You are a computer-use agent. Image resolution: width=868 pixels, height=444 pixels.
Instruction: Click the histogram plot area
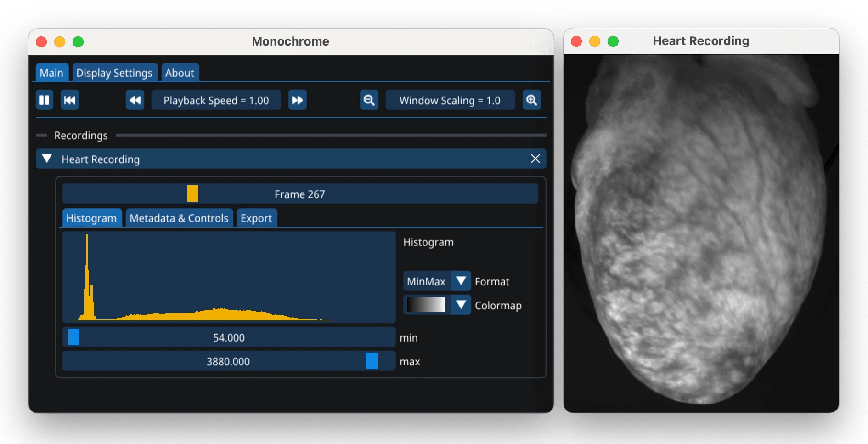[x=229, y=277]
